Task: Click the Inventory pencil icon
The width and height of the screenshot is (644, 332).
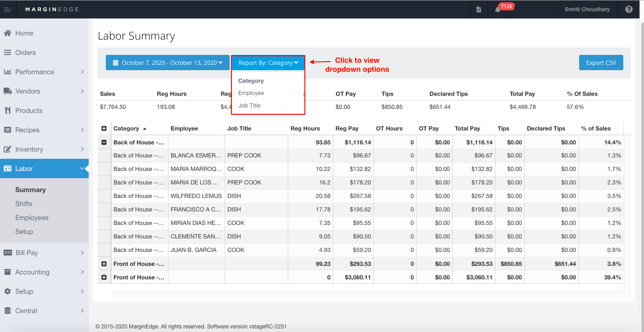Action: pyautogui.click(x=7, y=149)
